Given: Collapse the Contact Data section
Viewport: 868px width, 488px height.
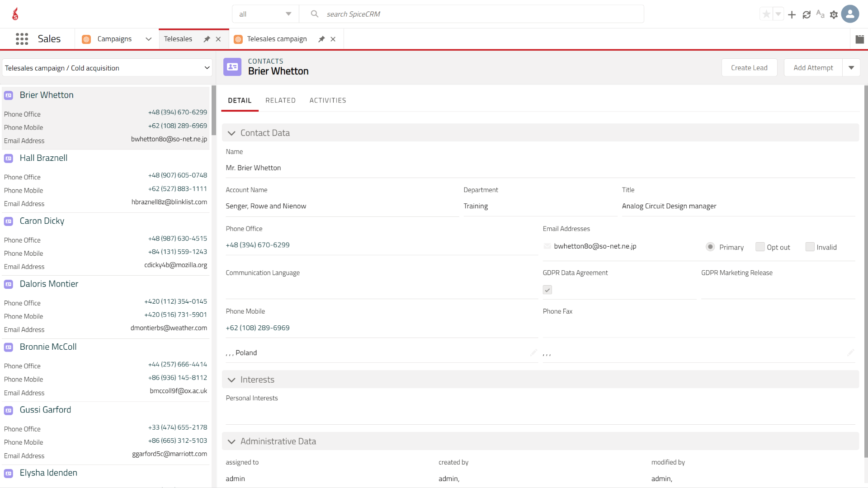Looking at the screenshot, I should (x=231, y=133).
